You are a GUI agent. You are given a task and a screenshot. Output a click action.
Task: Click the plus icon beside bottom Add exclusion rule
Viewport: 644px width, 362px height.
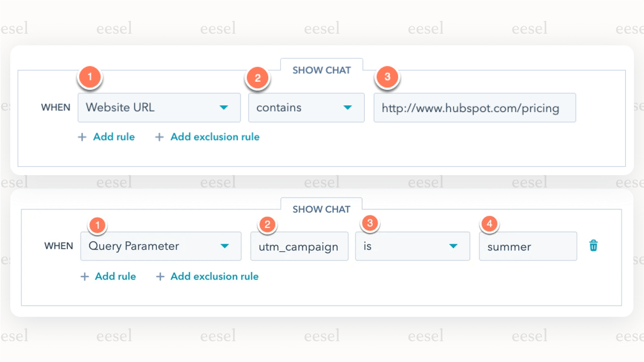(160, 276)
